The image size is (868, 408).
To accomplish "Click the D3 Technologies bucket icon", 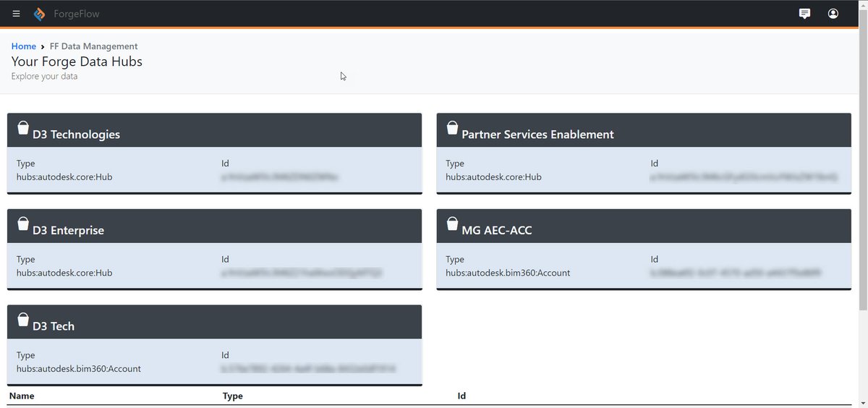I will [x=22, y=127].
